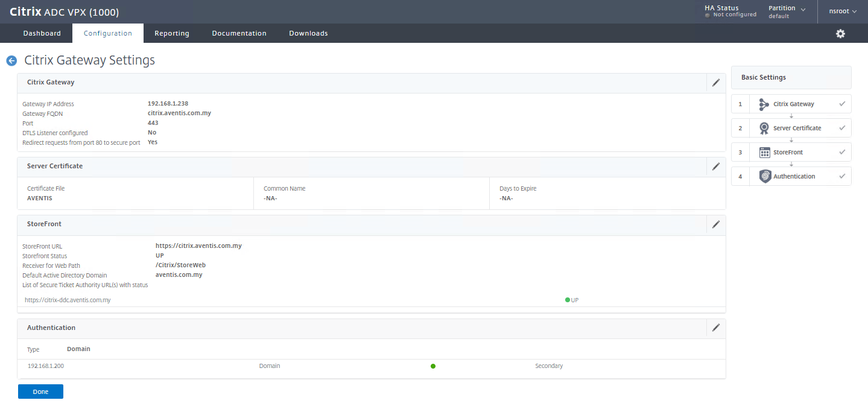Open the citrix-ddc.aventis.com.my STA link
Screen dimensions: 868x406
click(x=67, y=300)
